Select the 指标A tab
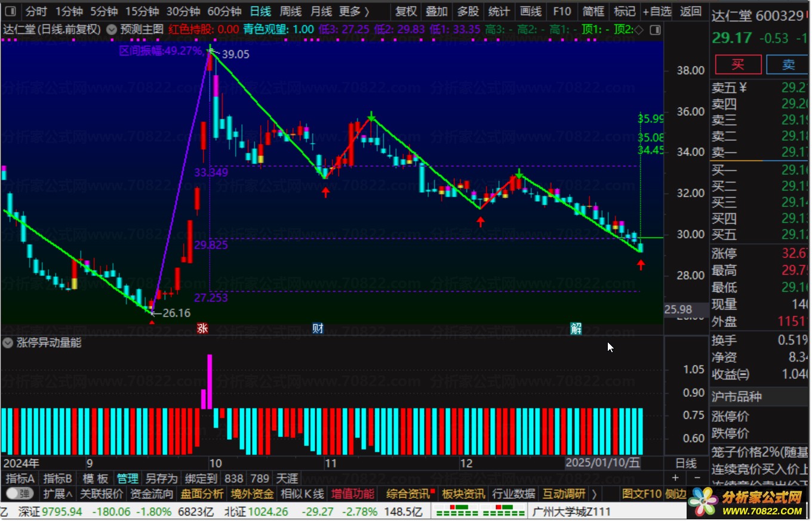Screen dimensions: 812x521 point(20,479)
